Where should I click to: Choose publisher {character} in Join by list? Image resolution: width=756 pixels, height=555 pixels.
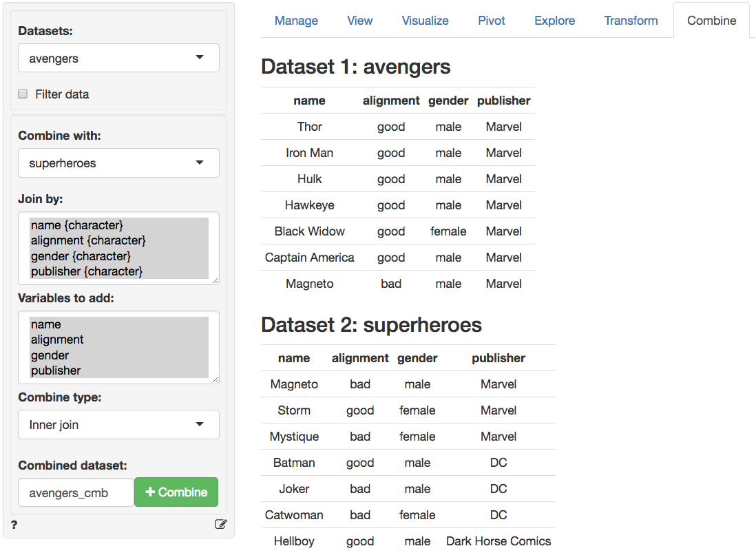86,271
